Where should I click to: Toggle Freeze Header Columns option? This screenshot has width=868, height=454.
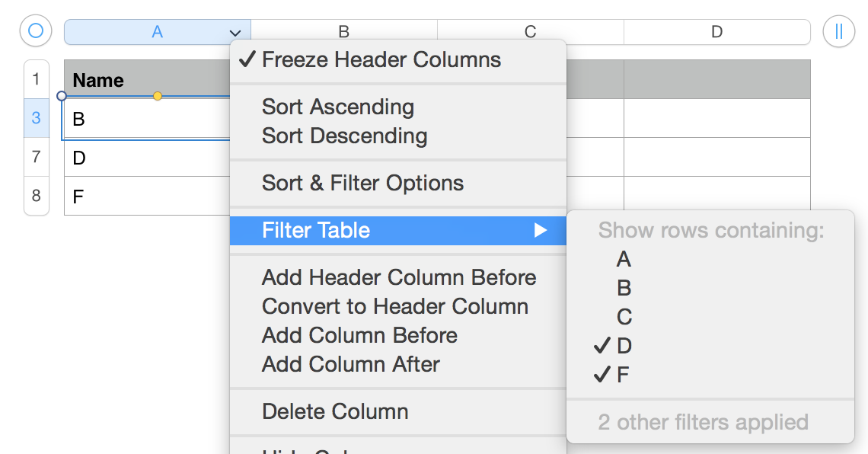(381, 60)
